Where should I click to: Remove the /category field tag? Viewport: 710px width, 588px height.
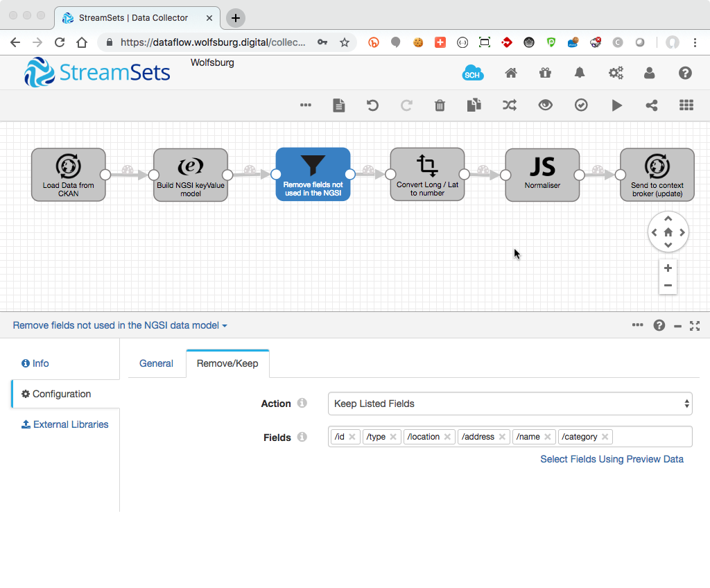click(x=605, y=437)
